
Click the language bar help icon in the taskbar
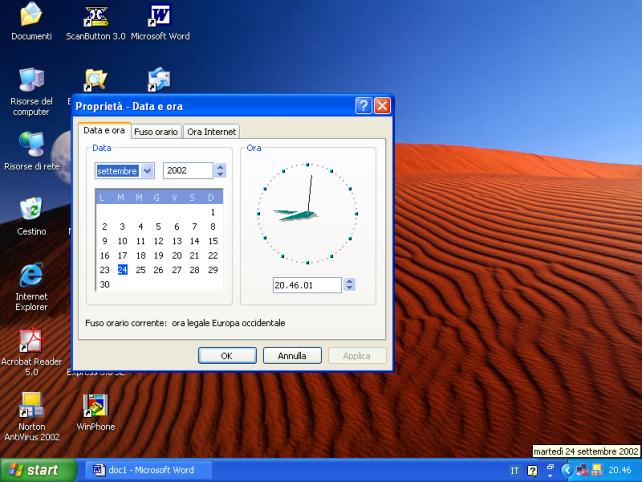[x=532, y=471]
